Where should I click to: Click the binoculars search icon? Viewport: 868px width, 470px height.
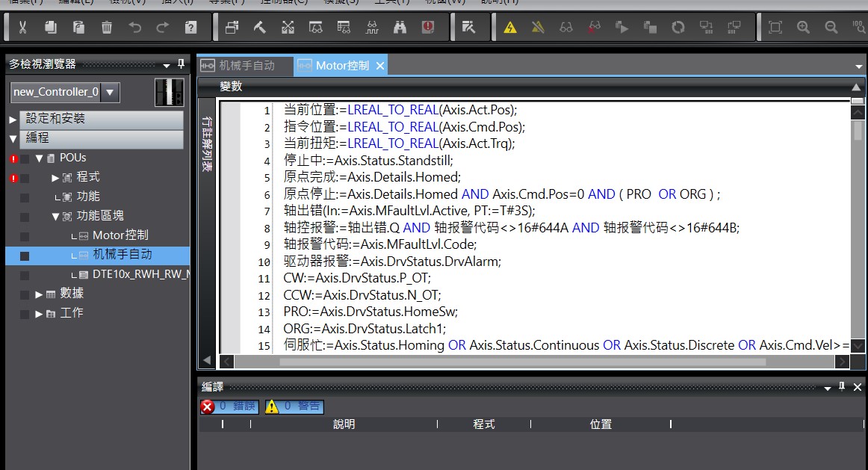[400, 28]
